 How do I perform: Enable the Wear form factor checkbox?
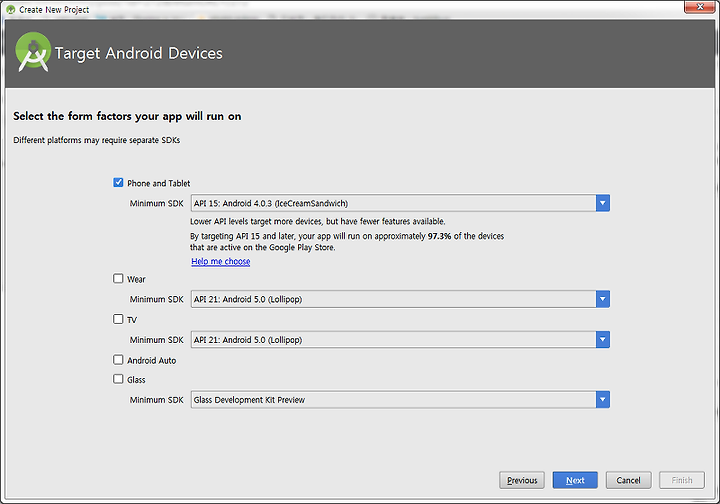click(118, 279)
